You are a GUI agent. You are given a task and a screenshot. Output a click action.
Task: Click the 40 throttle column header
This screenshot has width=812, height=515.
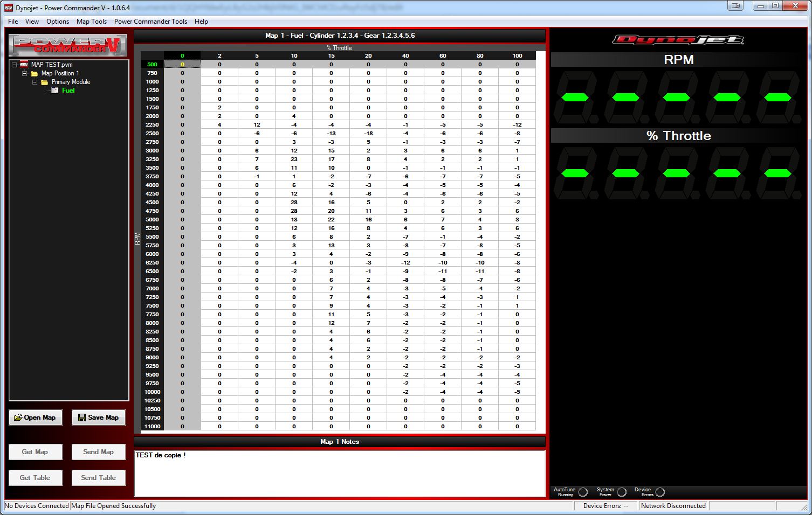405,56
